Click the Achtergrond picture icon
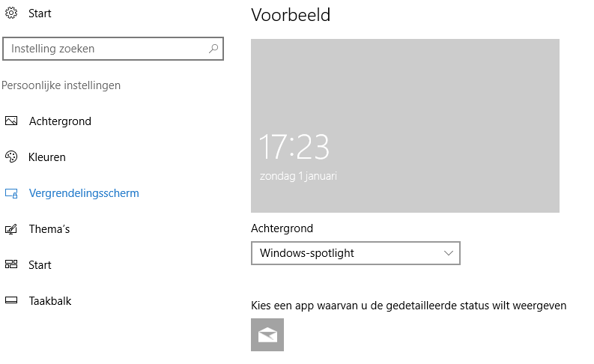Image resolution: width=594 pixels, height=364 pixels. point(11,121)
